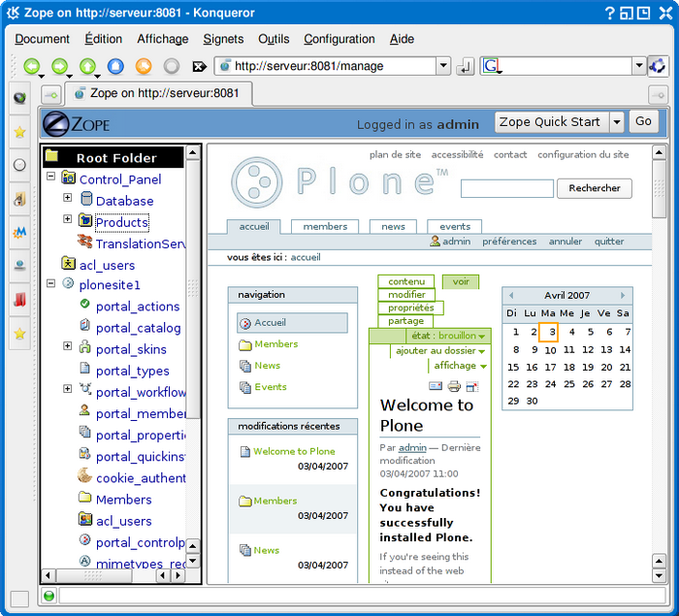
Task: Click the top star icon in the sidebar
Action: (x=19, y=132)
